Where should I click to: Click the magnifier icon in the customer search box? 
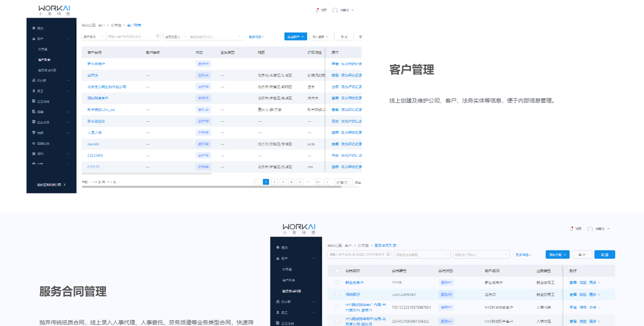pos(158,36)
